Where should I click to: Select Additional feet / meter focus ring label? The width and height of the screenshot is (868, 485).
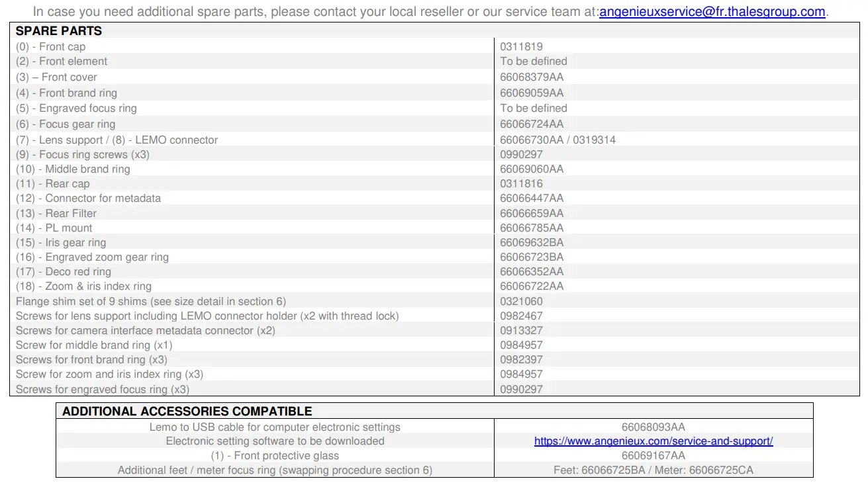(275, 470)
